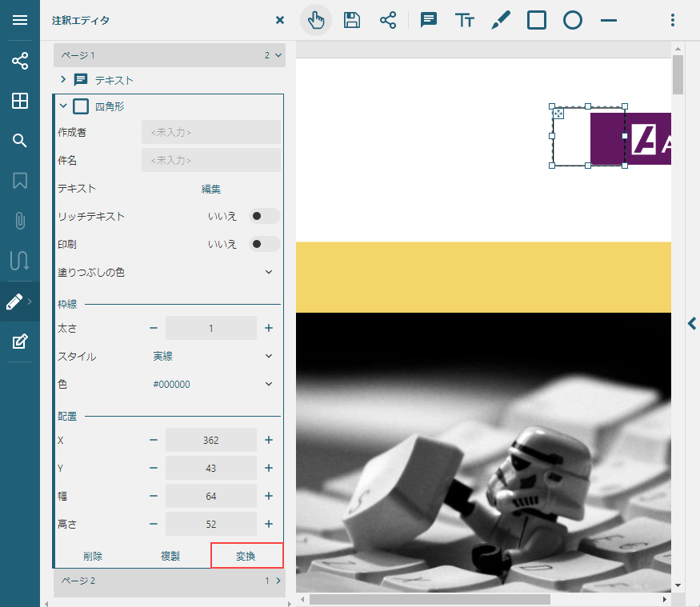The width and height of the screenshot is (700, 607).
Task: Select the テキスト note icon in list
Action: 81,79
